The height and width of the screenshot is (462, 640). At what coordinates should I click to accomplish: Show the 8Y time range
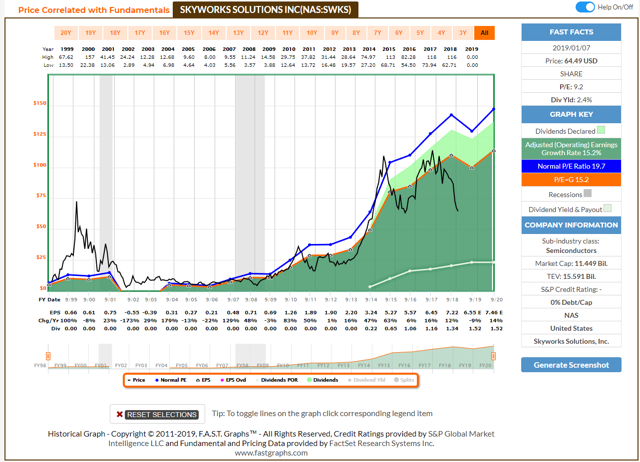click(x=356, y=33)
